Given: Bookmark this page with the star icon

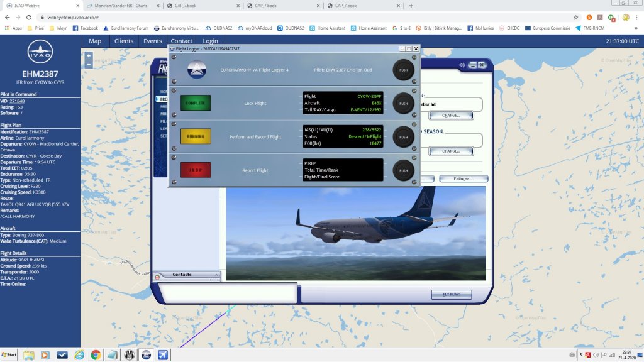Looking at the screenshot, I should (x=575, y=18).
